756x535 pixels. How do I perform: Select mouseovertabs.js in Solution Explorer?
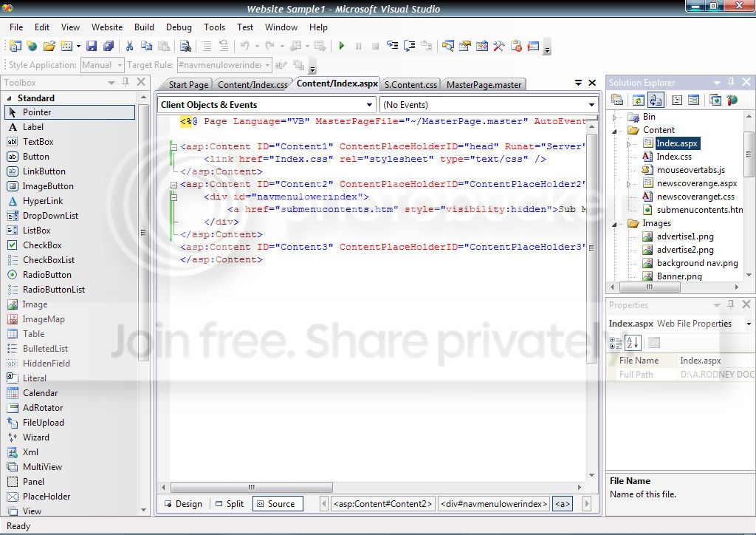[690, 170]
